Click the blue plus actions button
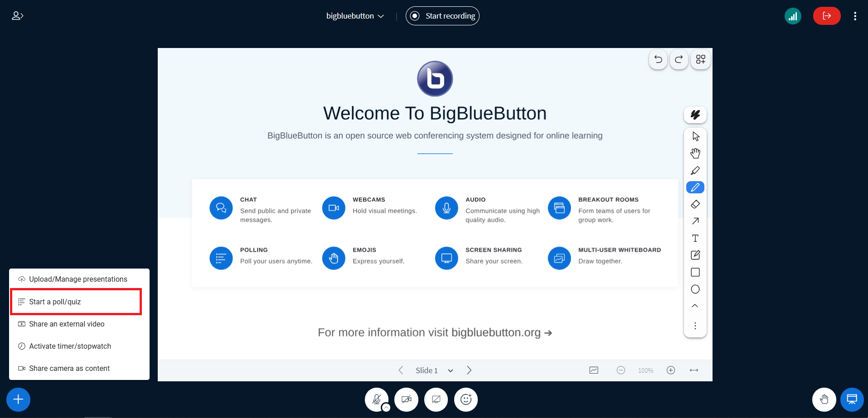Screen dimensions: 868x418 click(18, 399)
